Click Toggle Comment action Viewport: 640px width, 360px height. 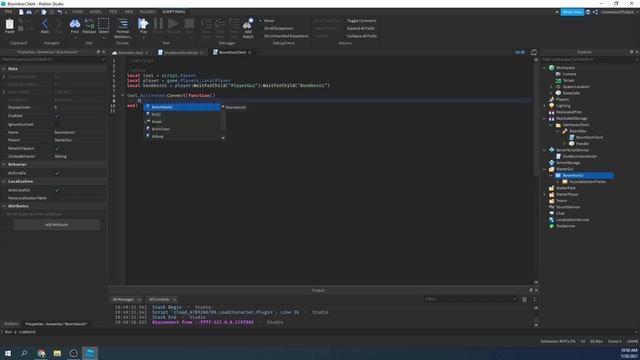(362, 20)
